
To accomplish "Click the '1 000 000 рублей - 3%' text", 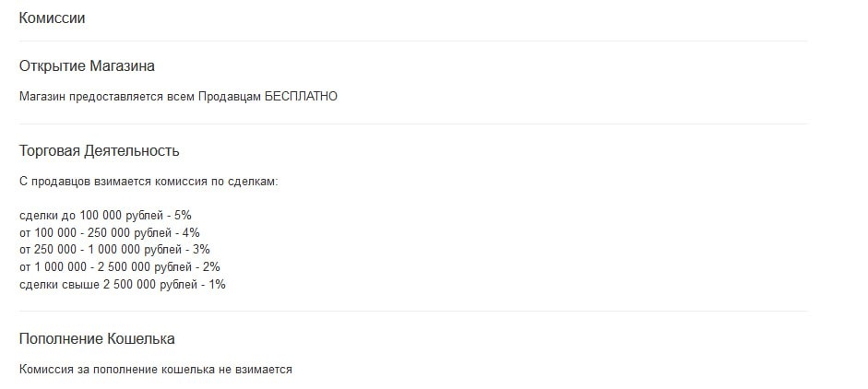I will coord(149,250).
